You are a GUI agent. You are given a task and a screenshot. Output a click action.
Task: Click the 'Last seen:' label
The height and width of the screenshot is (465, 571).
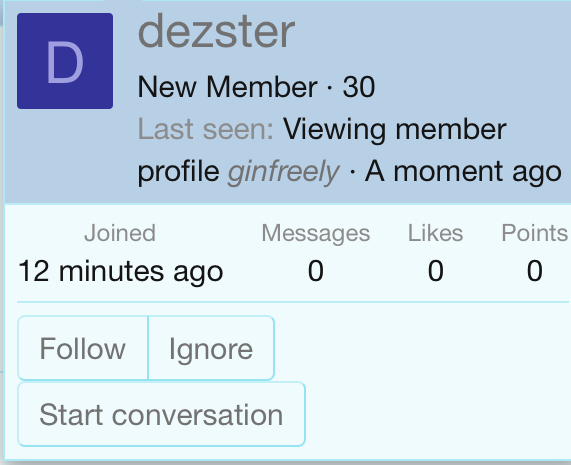coord(206,129)
